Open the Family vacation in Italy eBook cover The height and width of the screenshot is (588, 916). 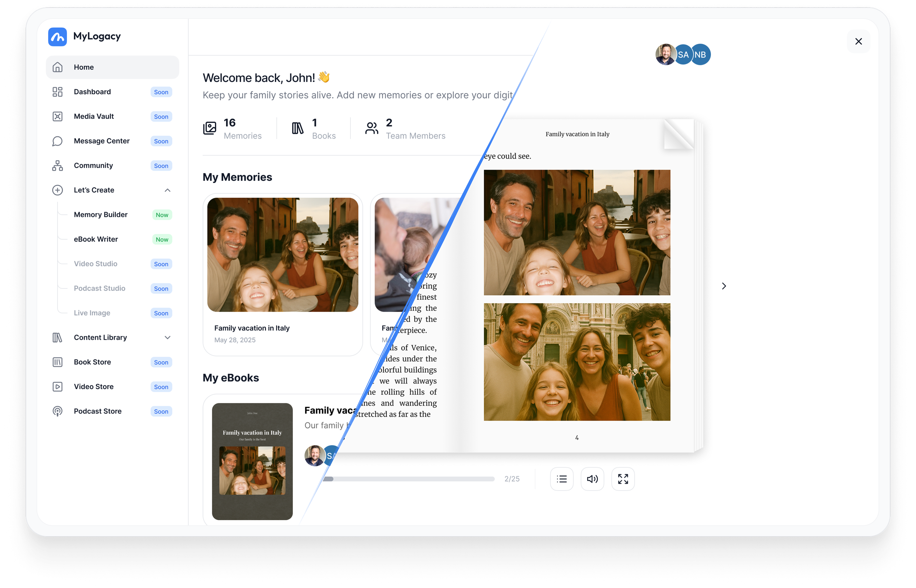tap(252, 461)
